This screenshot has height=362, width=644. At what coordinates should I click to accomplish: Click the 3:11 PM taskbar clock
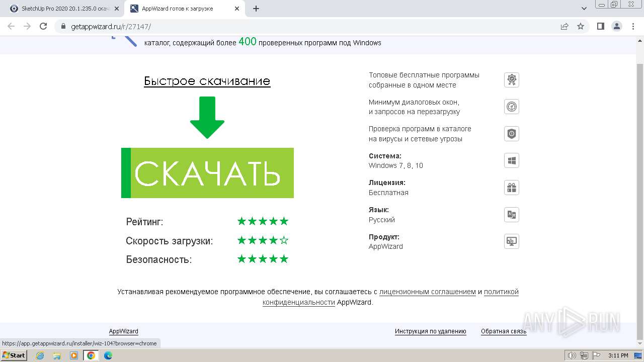coord(618,355)
